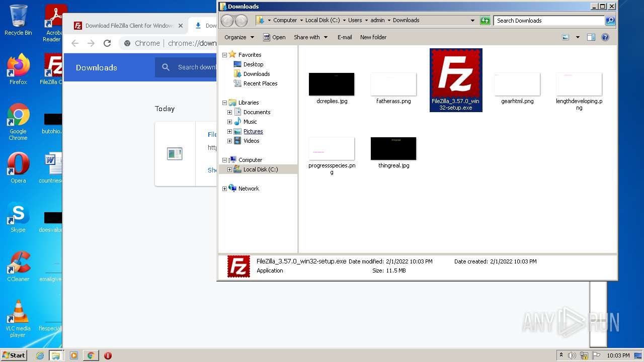644x362 pixels.
Task: Click the search magnifier button in Explorer
Action: click(610, 21)
